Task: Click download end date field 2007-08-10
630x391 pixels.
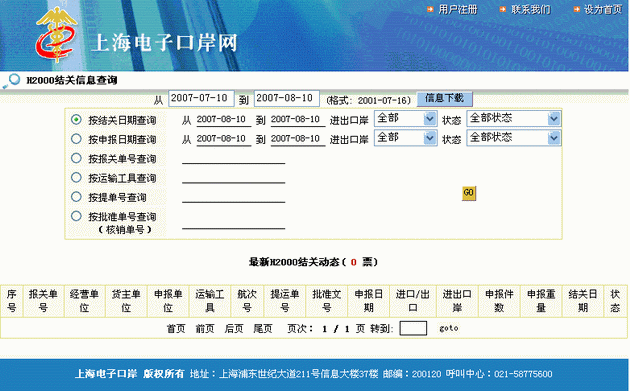Action: pyautogui.click(x=286, y=98)
